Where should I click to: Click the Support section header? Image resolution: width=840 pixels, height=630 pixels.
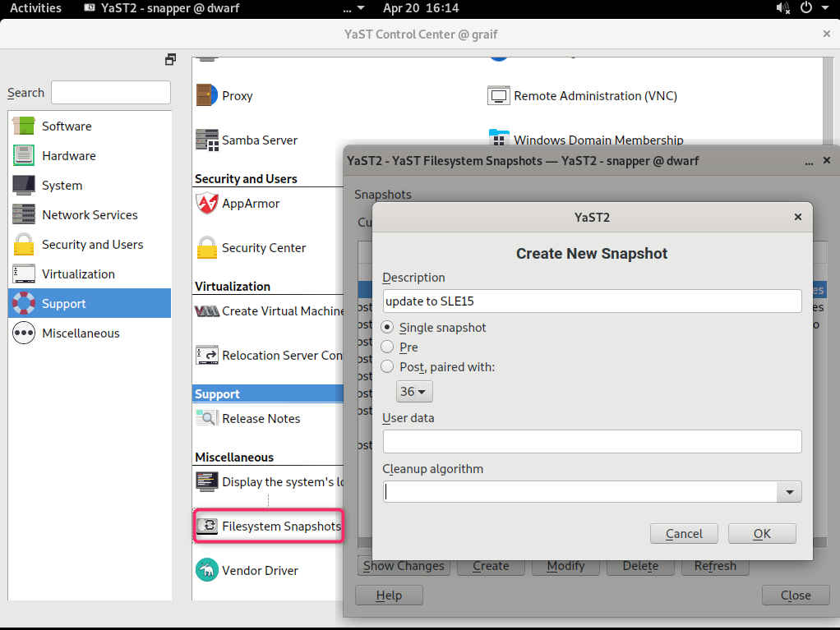click(x=268, y=394)
